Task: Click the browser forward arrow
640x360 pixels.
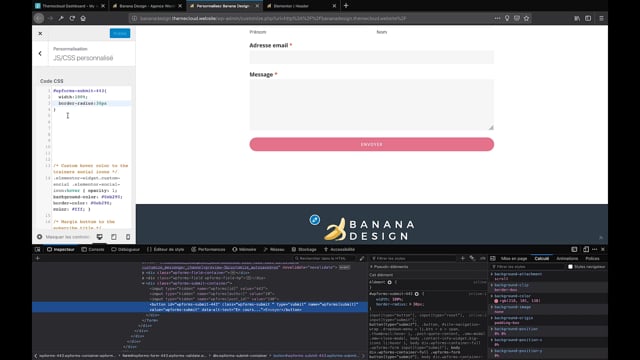Action: [x=50, y=18]
